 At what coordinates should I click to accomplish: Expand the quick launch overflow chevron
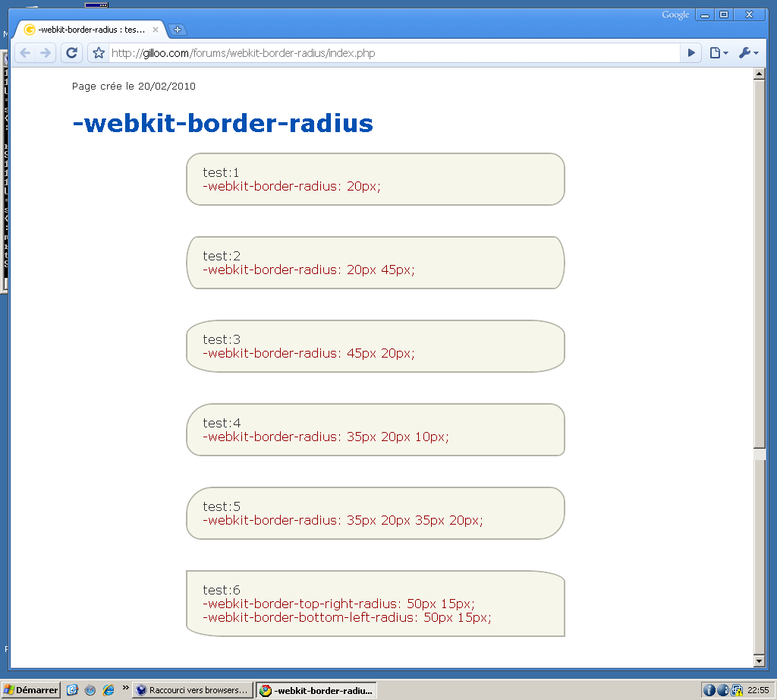coord(125,688)
